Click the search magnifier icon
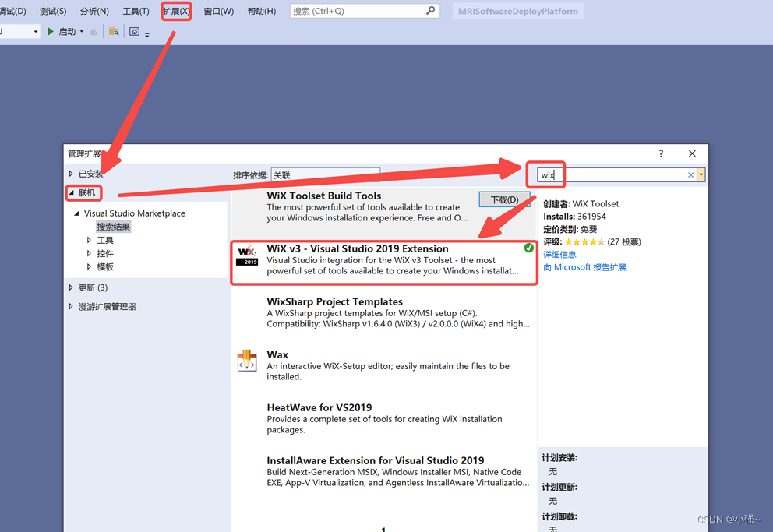 (x=430, y=10)
